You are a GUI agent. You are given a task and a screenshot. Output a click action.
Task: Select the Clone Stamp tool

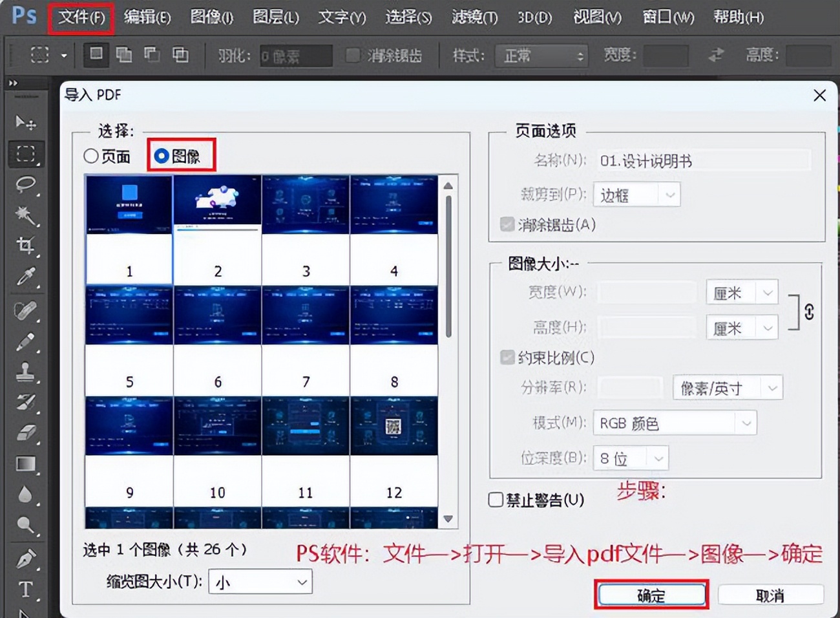click(26, 372)
